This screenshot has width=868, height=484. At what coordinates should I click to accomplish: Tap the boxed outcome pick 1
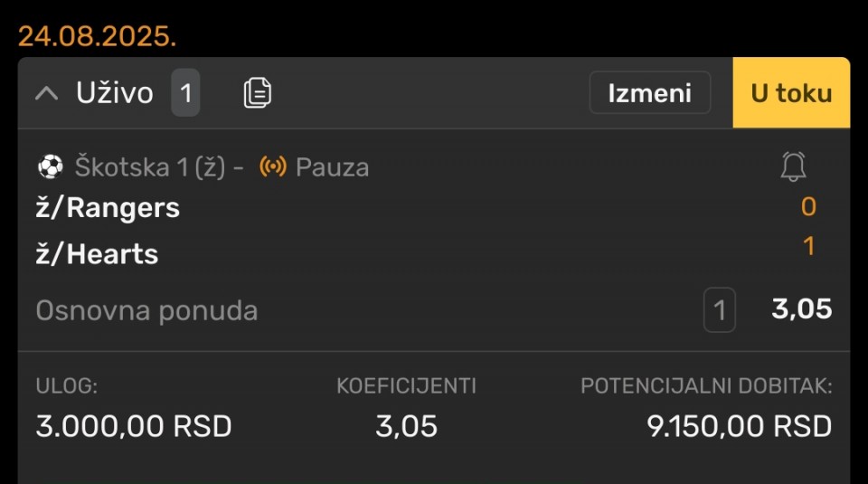point(719,309)
